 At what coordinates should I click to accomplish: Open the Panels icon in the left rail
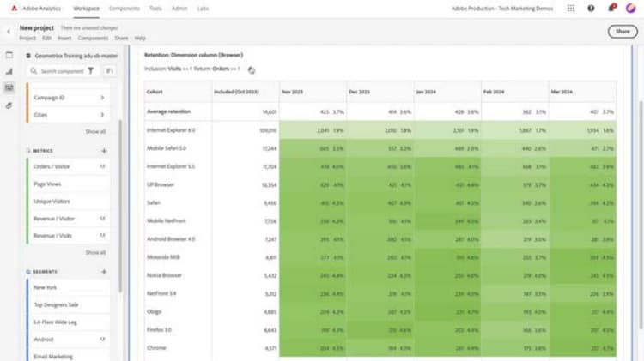(x=9, y=55)
